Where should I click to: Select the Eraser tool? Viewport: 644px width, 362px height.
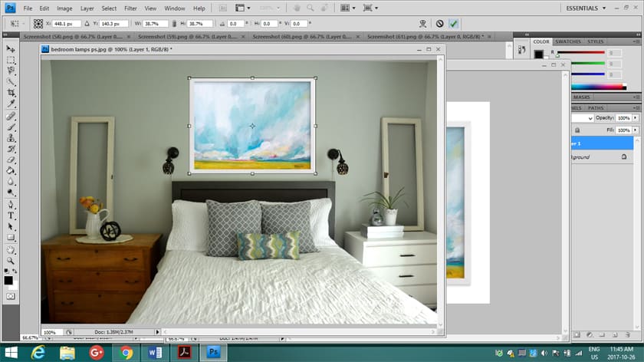tap(11, 160)
